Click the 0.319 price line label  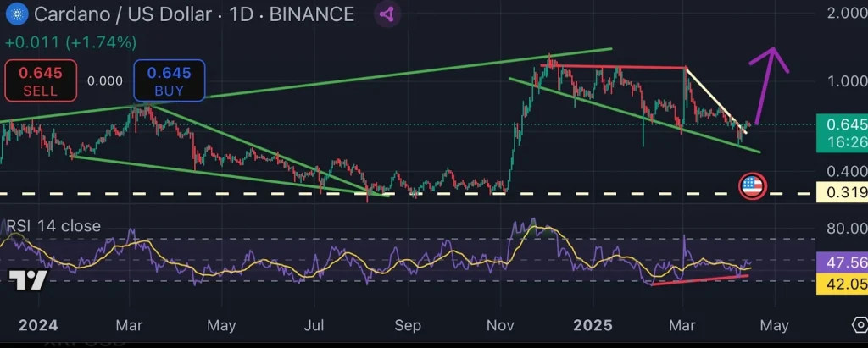click(x=843, y=193)
